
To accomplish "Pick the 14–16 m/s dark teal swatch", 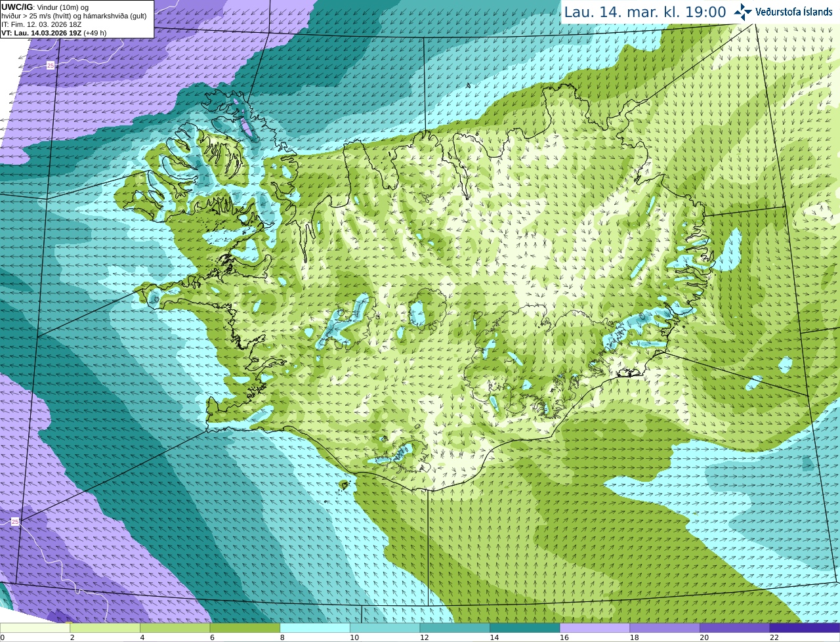I will click(525, 628).
